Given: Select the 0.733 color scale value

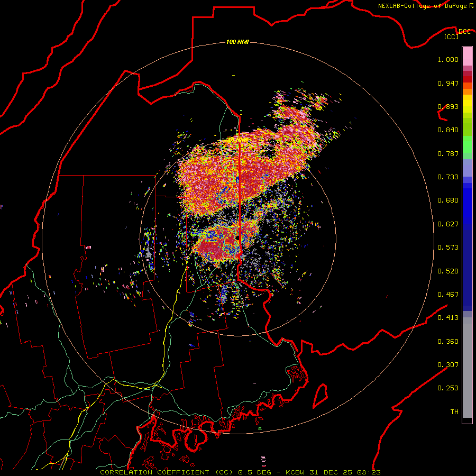Looking at the screenshot, I should pyautogui.click(x=448, y=177).
